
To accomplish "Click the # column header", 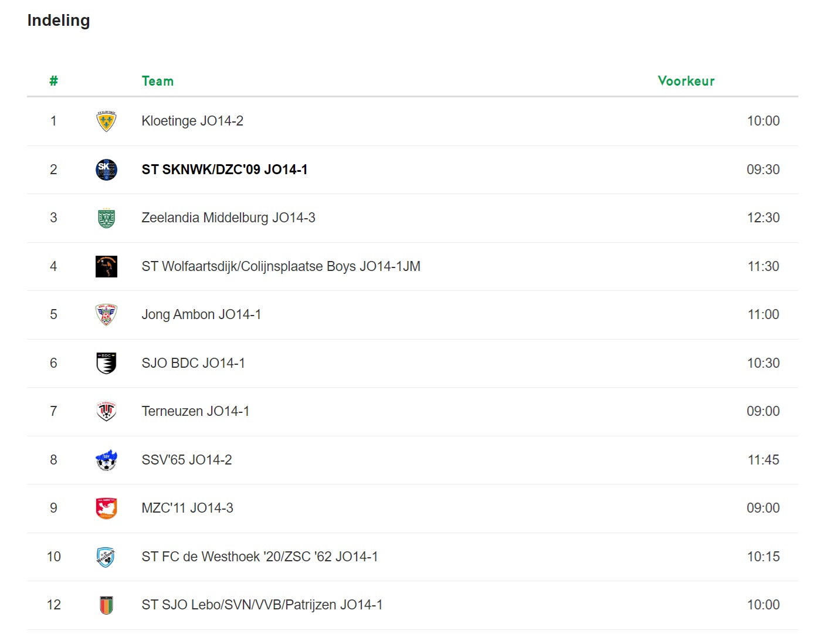I will pyautogui.click(x=53, y=81).
